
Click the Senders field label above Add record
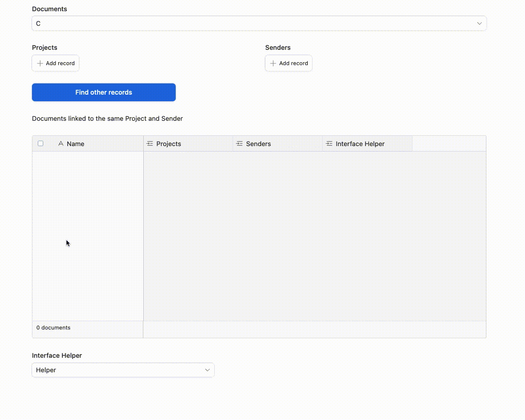tap(278, 48)
